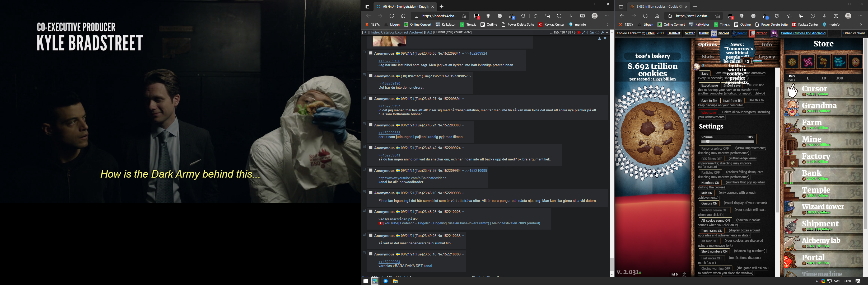
Task: Check the checkbox on post No.152209900
Action: (x=371, y=125)
